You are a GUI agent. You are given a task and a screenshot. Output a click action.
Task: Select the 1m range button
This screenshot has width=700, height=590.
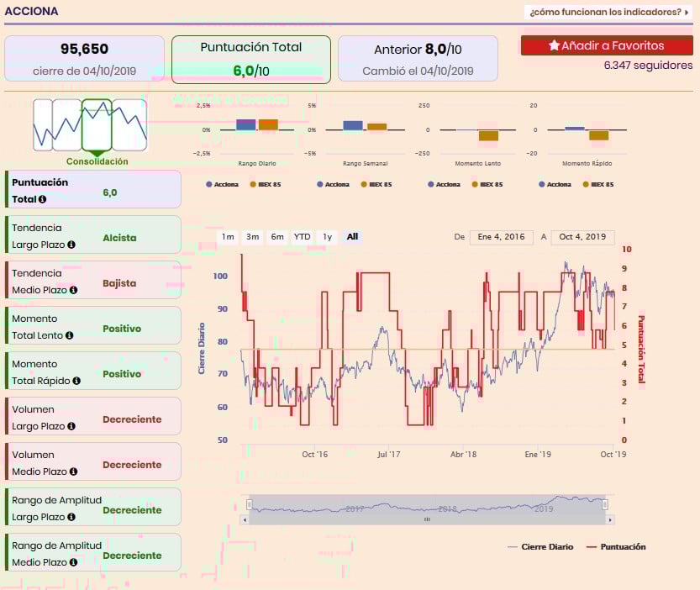tap(228, 237)
